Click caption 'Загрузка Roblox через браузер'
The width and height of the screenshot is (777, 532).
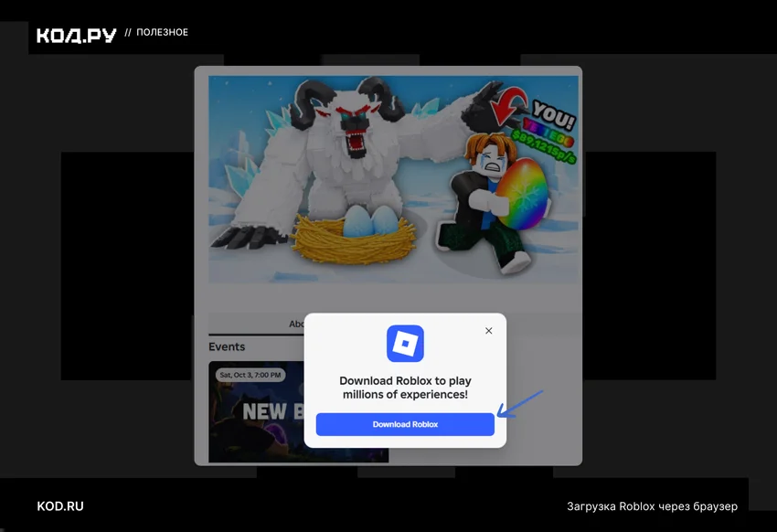click(x=652, y=506)
